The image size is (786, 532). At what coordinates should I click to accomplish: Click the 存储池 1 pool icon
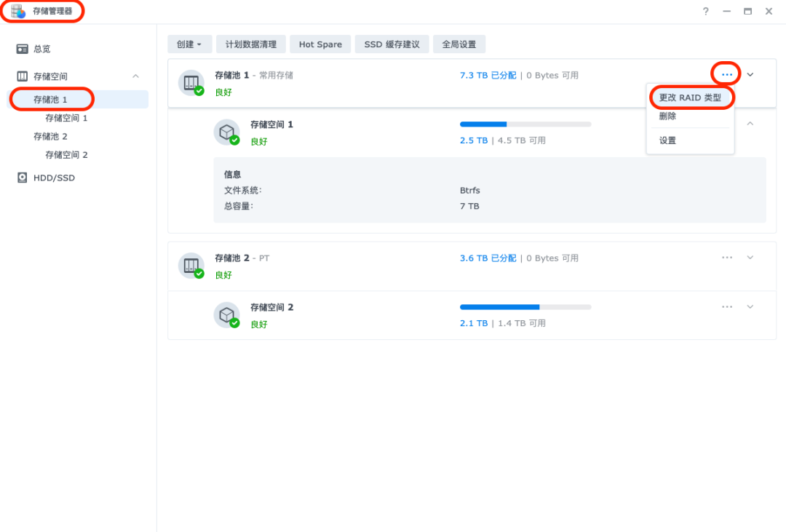(x=191, y=83)
